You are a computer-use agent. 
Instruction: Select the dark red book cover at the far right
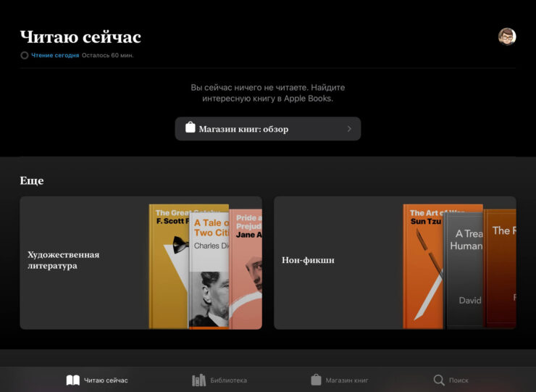pos(501,268)
